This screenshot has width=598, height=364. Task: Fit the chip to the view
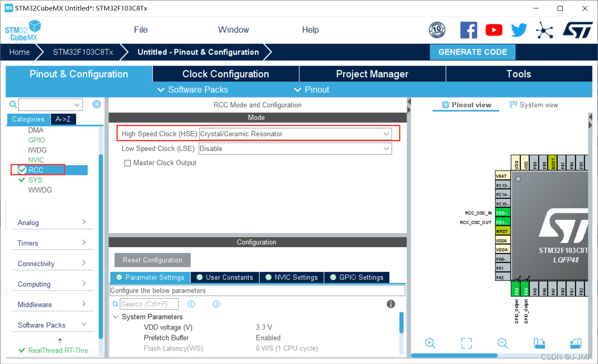pos(466,343)
